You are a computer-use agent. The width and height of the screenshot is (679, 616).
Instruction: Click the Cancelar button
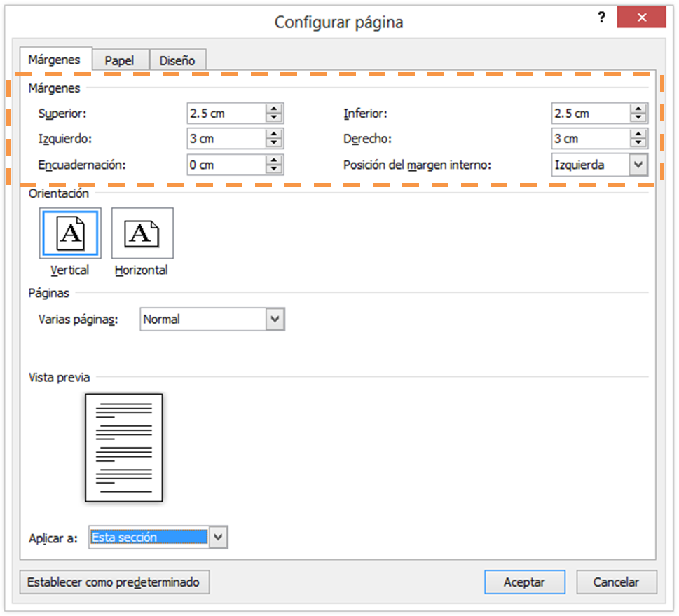(x=616, y=582)
